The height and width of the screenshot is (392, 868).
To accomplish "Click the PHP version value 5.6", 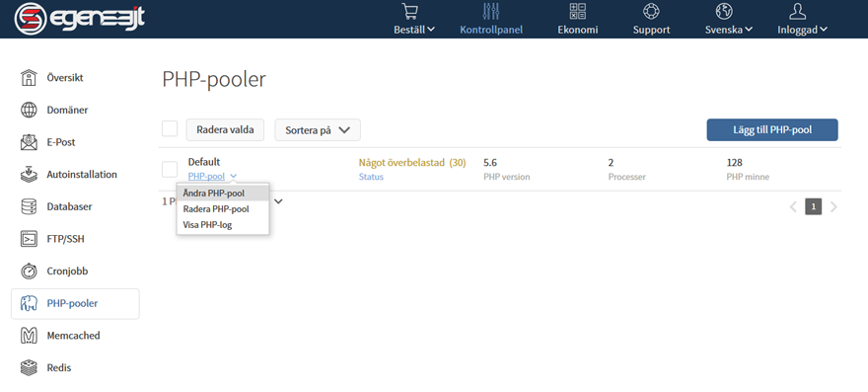I will [490, 163].
